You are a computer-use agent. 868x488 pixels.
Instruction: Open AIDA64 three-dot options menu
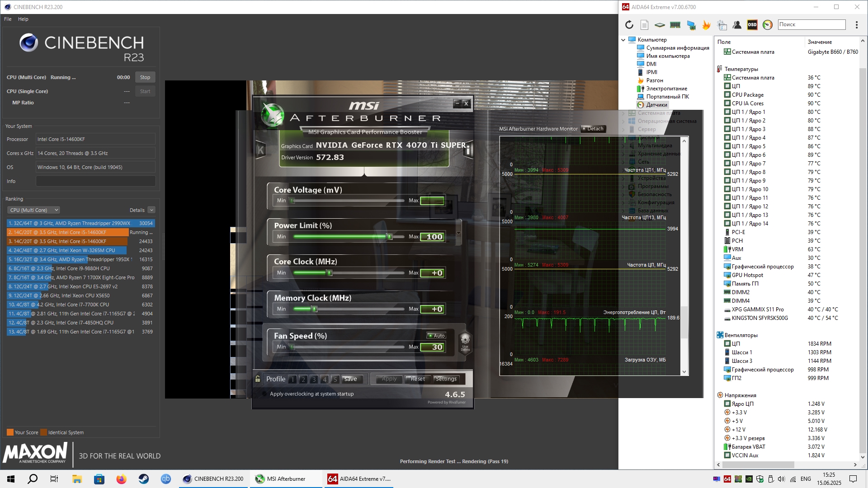[856, 25]
